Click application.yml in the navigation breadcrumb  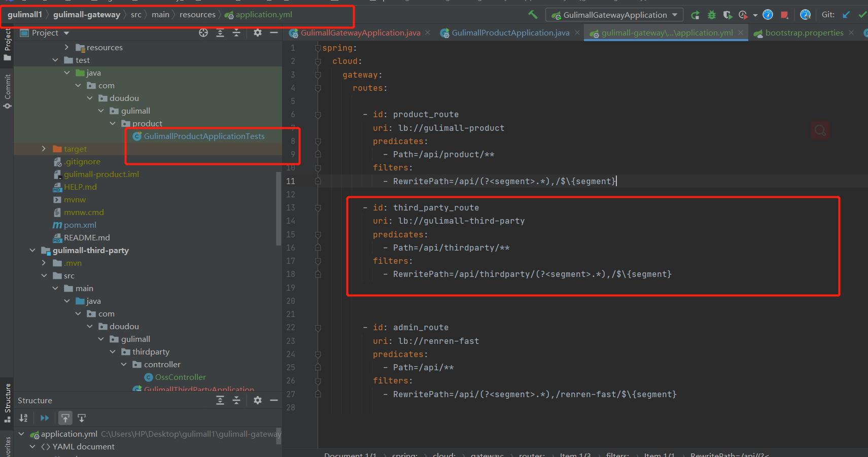click(259, 15)
